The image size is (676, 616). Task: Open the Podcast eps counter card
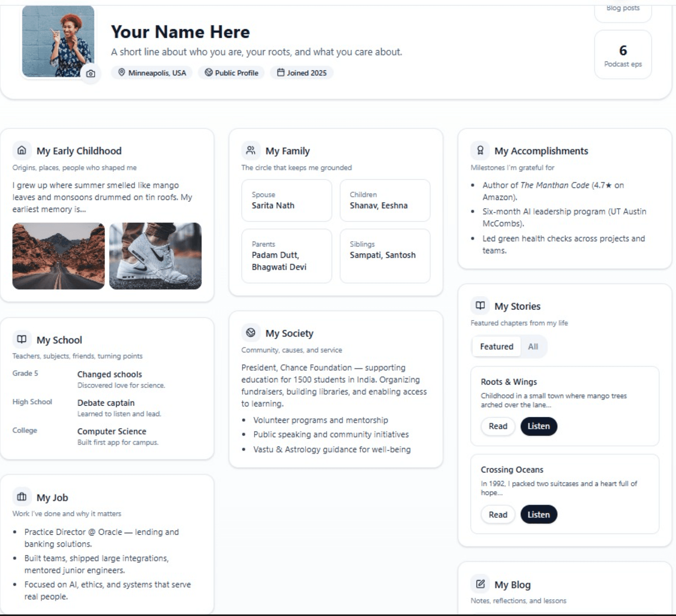click(x=623, y=54)
